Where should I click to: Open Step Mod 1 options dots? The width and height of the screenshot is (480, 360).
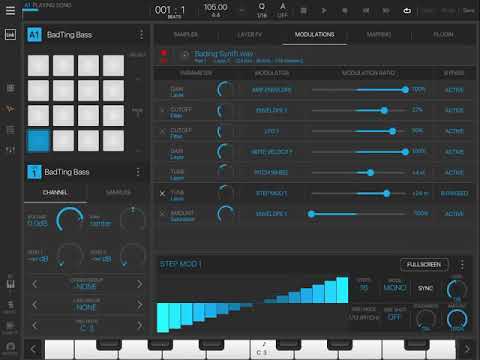pyautogui.click(x=462, y=264)
